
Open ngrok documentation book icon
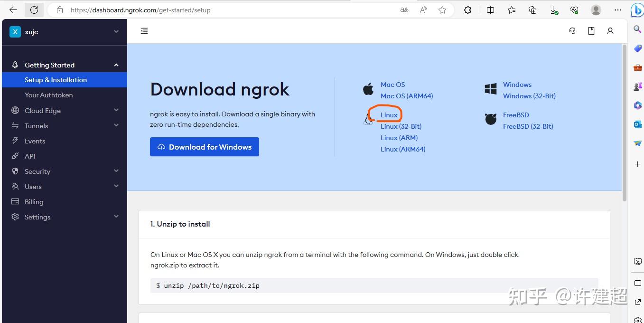591,31
